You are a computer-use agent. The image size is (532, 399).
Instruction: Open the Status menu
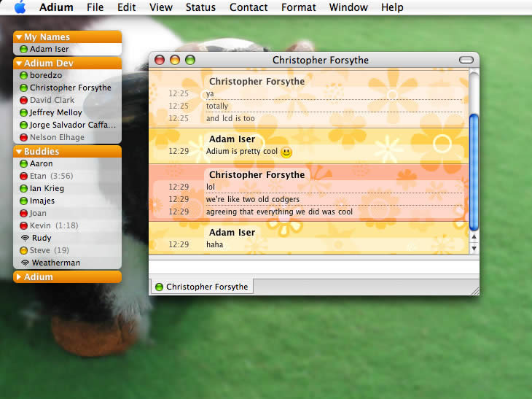tap(200, 7)
